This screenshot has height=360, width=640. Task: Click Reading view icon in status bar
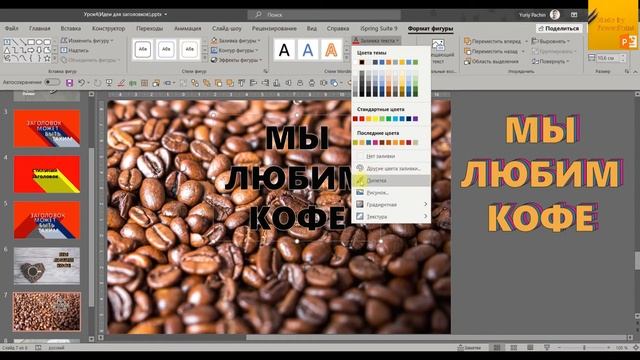[530, 348]
